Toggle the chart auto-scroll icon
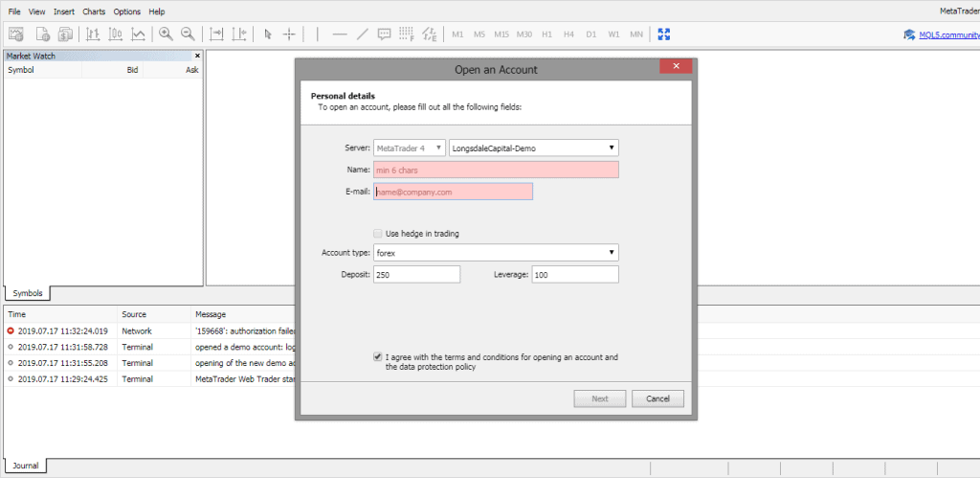Viewport: 980px width, 478px height. point(216,34)
